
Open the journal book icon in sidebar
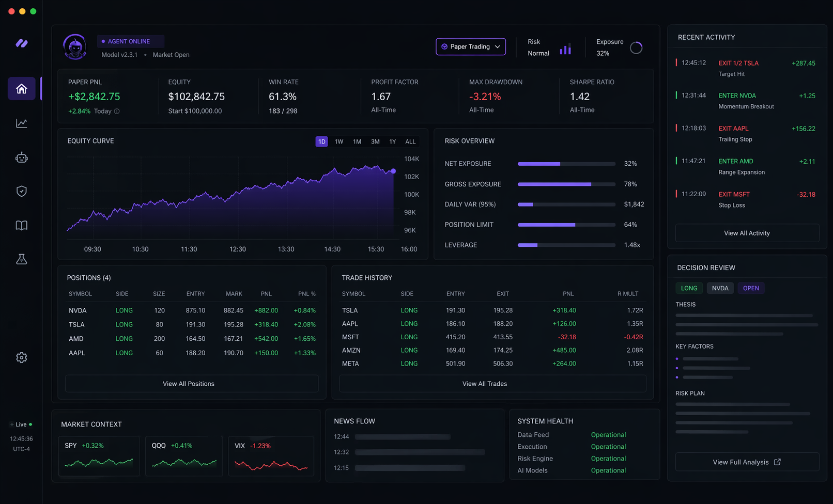(21, 225)
